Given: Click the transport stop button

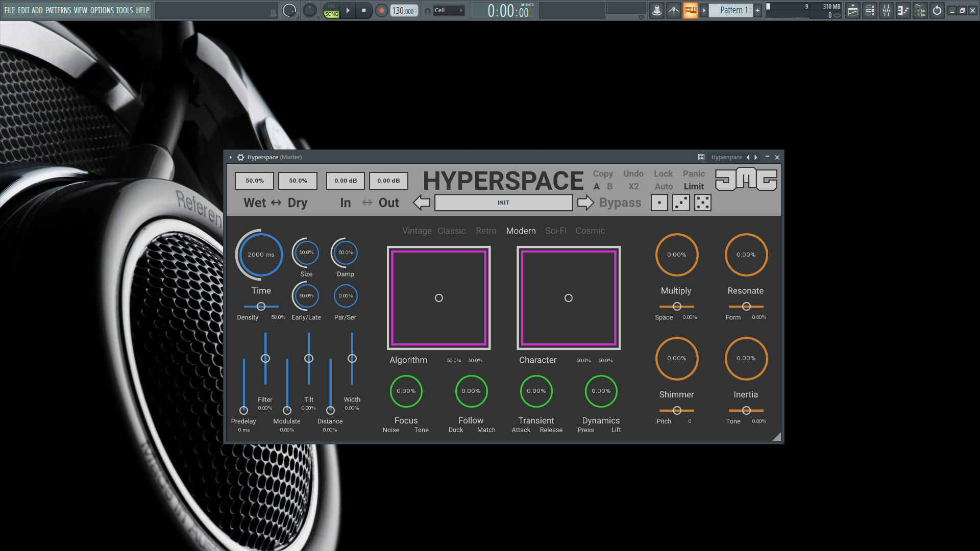Looking at the screenshot, I should (x=364, y=10).
